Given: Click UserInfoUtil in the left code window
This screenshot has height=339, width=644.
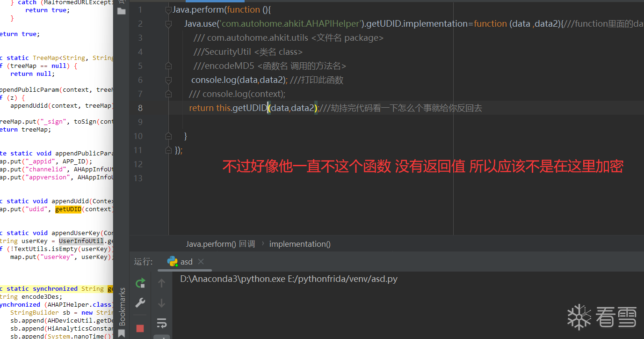Looking at the screenshot, I should pyautogui.click(x=81, y=241).
